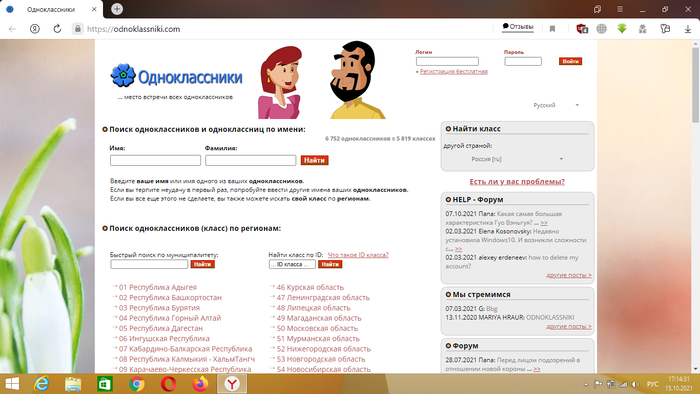Image resolution: width=700 pixels, height=394 pixels.
Task: Open the 50 Московская область region link
Action: pos(317,328)
